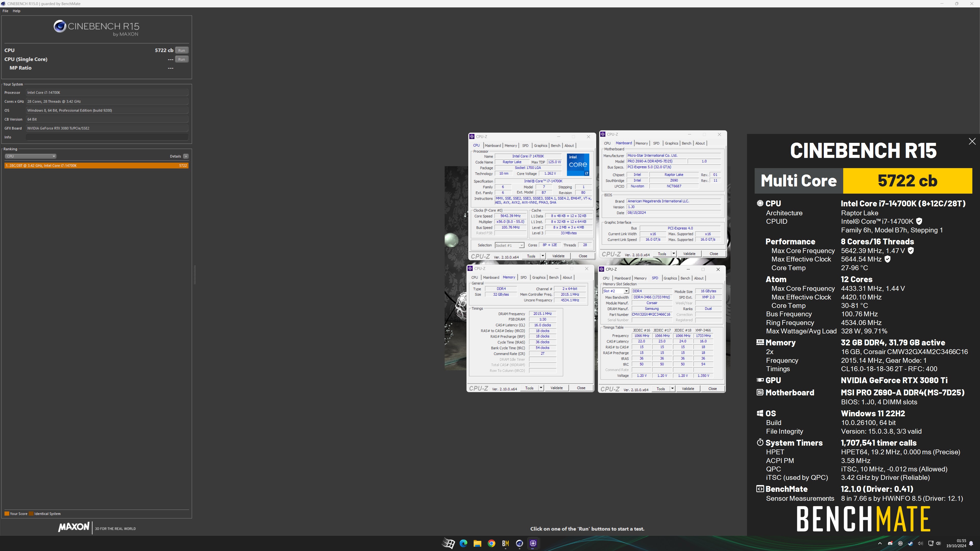Click DRAM Frequency value 2015.1 MHz
Image resolution: width=980 pixels, height=551 pixels.
542,314
